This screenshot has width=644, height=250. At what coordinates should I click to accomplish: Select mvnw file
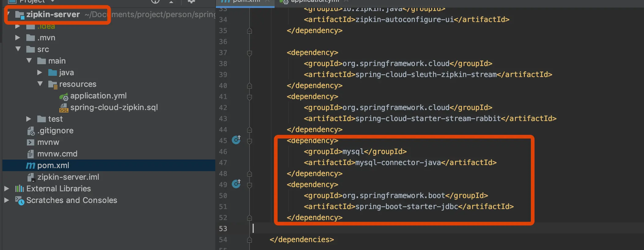coord(48,142)
